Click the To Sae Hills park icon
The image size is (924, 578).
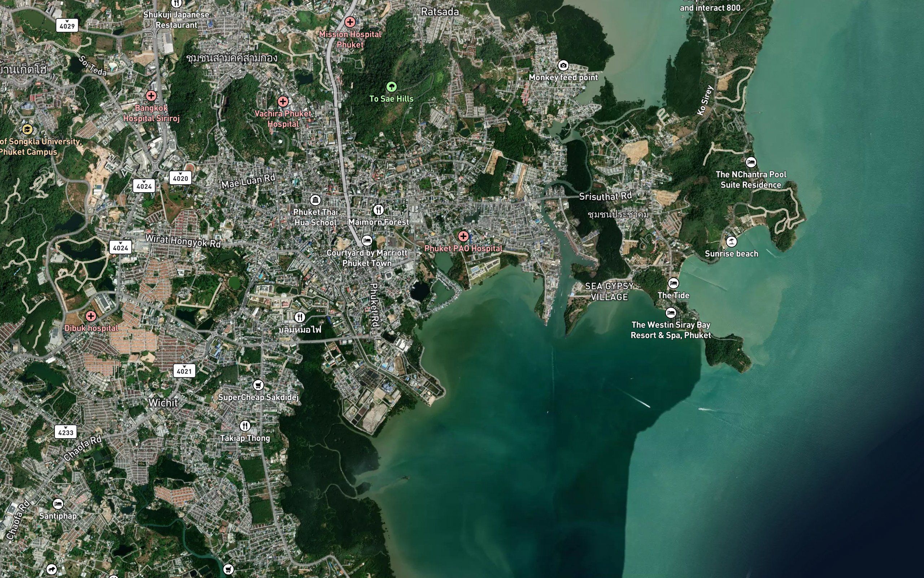391,87
